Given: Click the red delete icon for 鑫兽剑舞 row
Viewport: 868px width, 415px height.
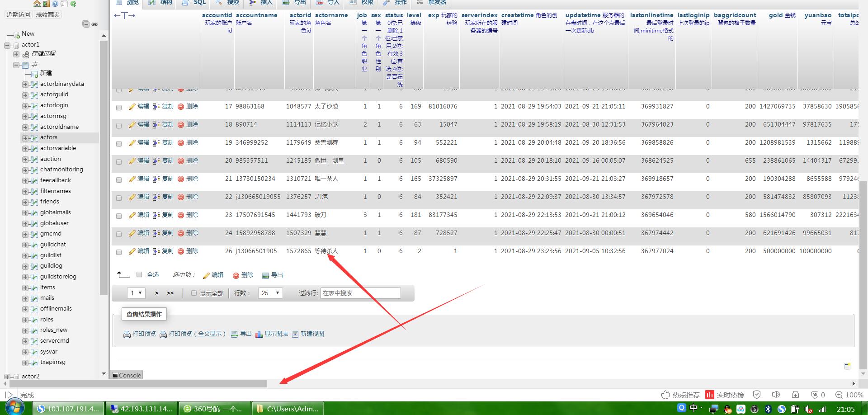Looking at the screenshot, I should [181, 143].
